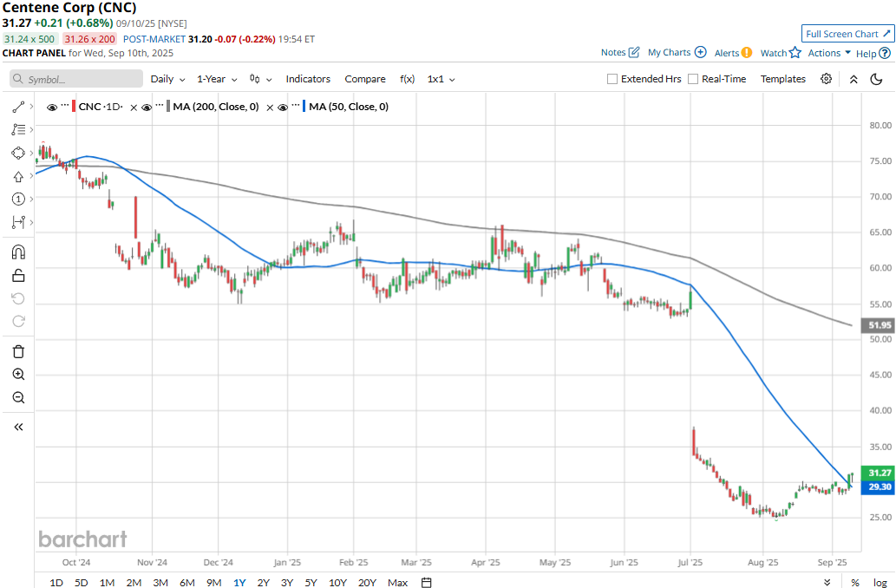896x588 pixels.
Task: Delete drawings with the trash icon
Action: coord(18,351)
